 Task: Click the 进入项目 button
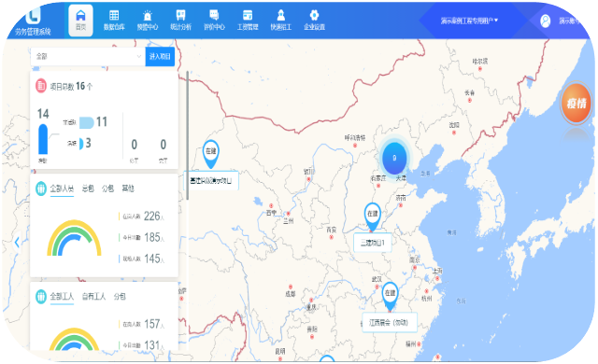coord(160,56)
